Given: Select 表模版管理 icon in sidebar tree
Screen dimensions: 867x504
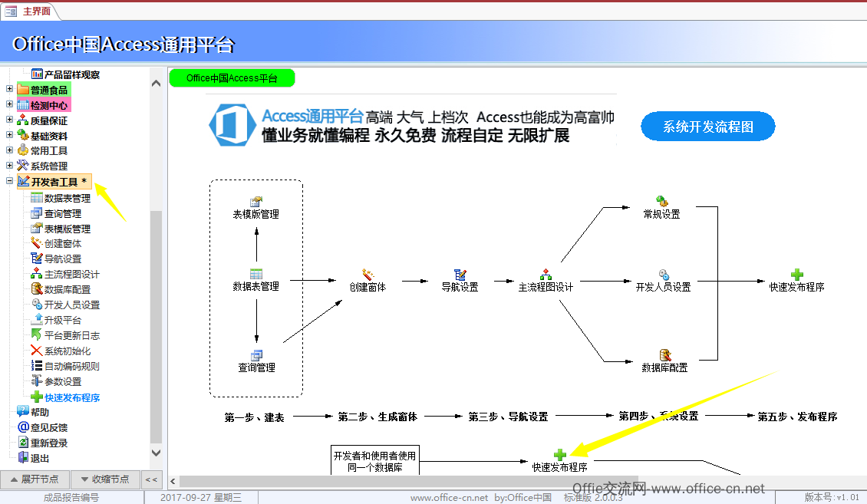Looking at the screenshot, I should click(x=37, y=228).
